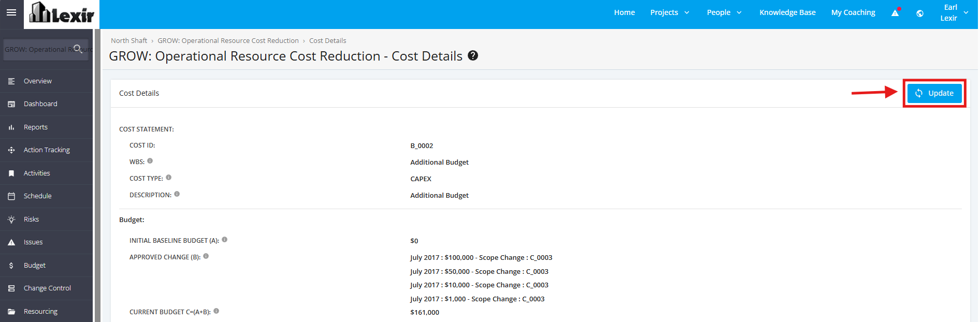The width and height of the screenshot is (980, 322).
Task: Click info icon beside CURRENT BUDGET C=(A+B)
Action: point(217,311)
